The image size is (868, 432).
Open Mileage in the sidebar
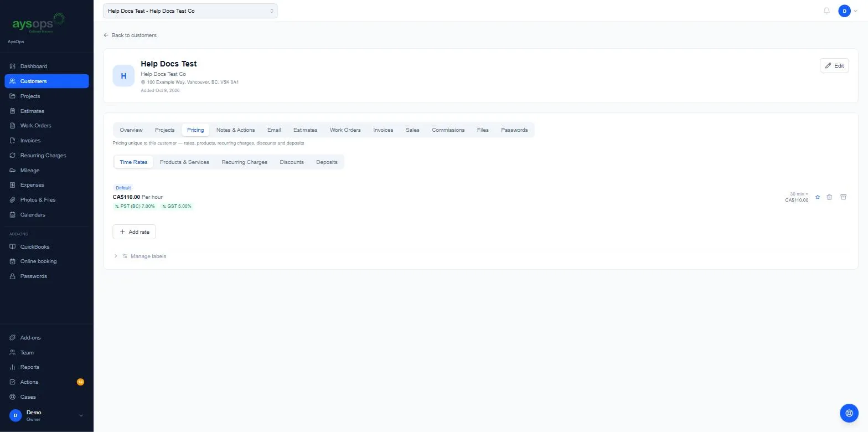[46, 171]
